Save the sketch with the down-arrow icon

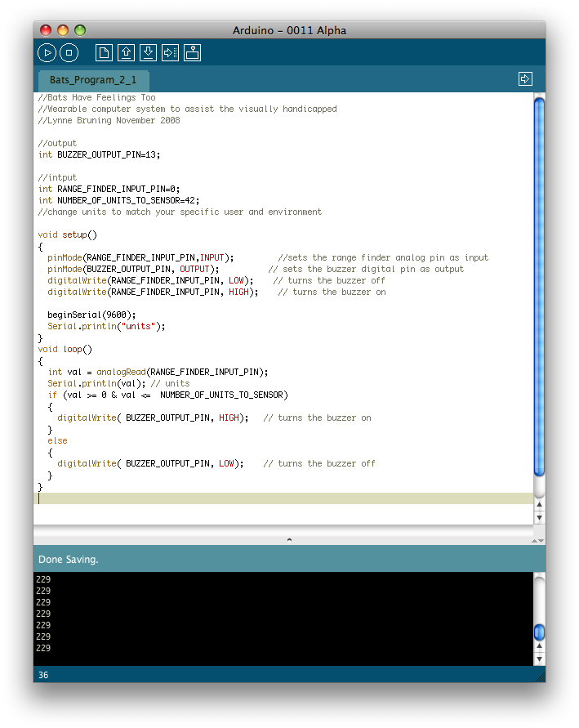pyautogui.click(x=148, y=53)
